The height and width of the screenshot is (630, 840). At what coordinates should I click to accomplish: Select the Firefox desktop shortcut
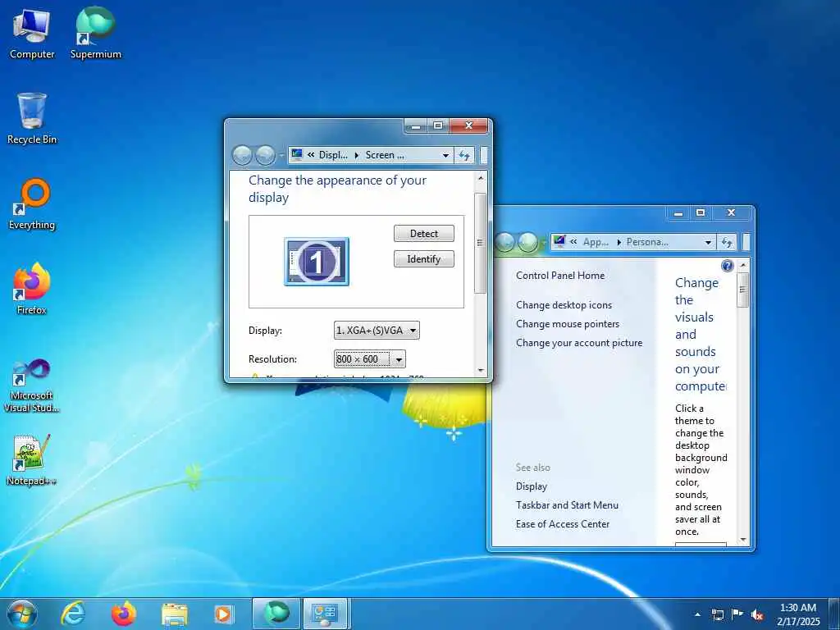[32, 290]
